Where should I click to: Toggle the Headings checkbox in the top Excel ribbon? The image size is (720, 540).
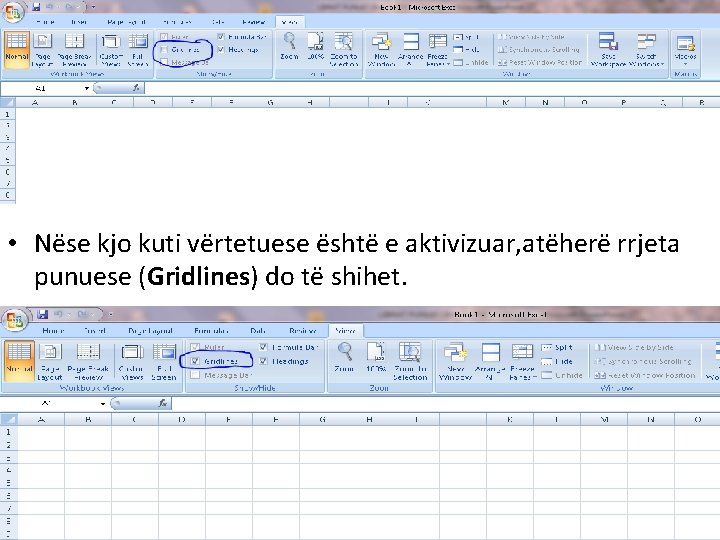pos(221,49)
